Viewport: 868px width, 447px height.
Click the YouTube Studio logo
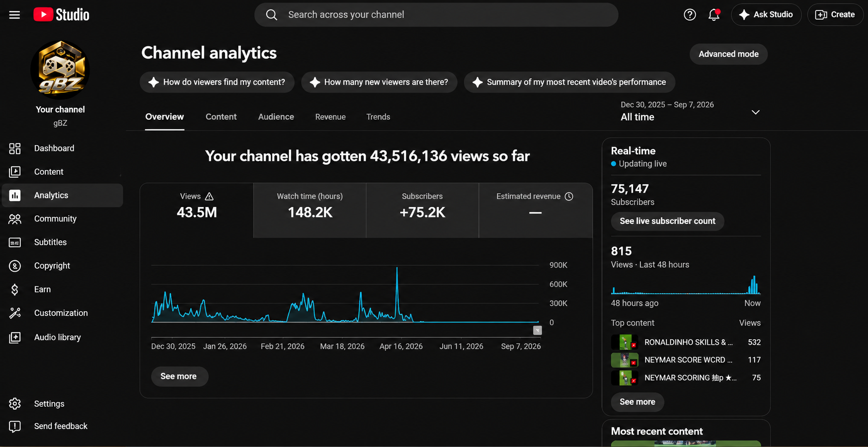[61, 15]
